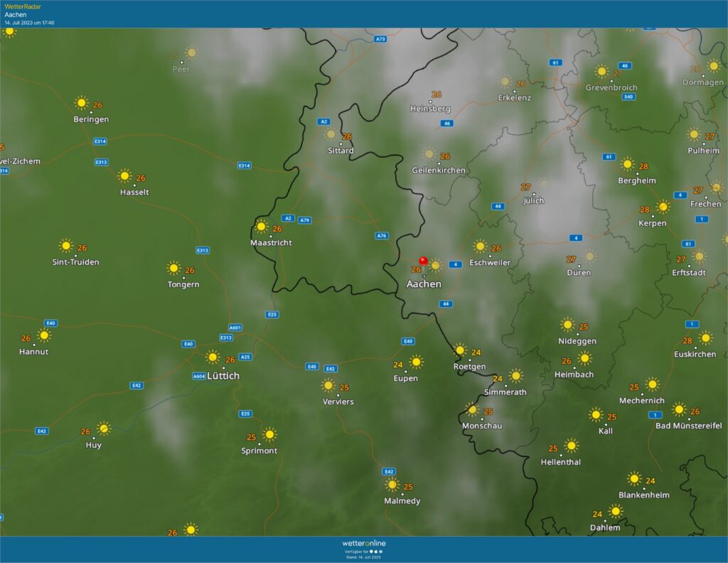728x563 pixels.
Task: Click the Kall city label
Action: click(606, 431)
